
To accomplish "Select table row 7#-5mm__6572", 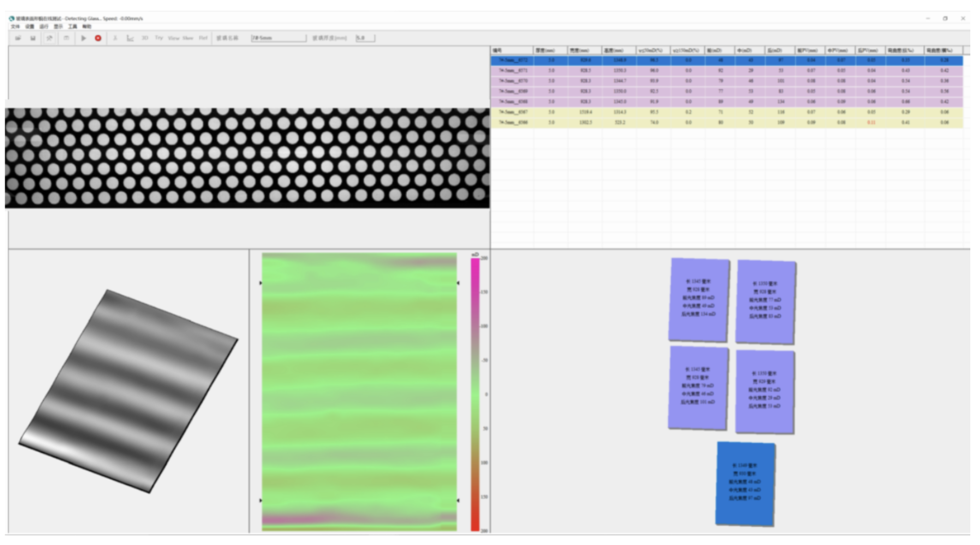I will pos(727,60).
